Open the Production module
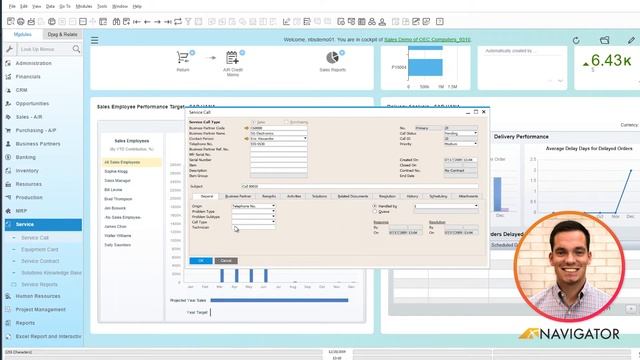This screenshot has height=360, width=640. click(29, 198)
